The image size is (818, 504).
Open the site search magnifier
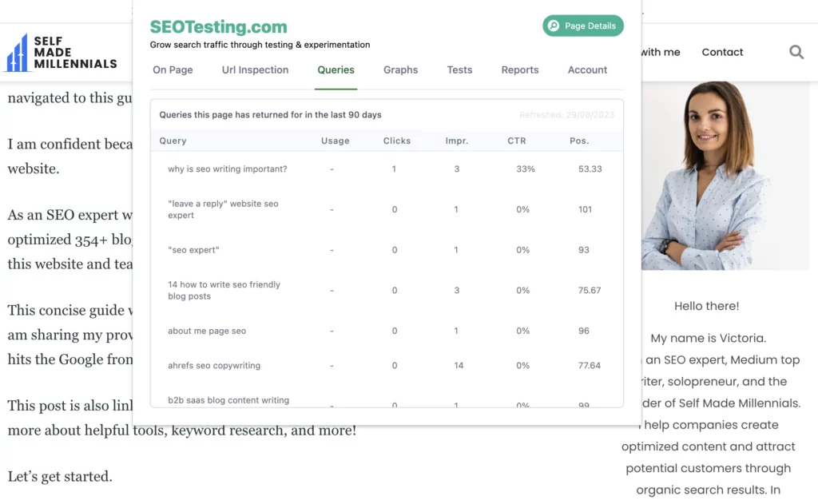tap(796, 52)
